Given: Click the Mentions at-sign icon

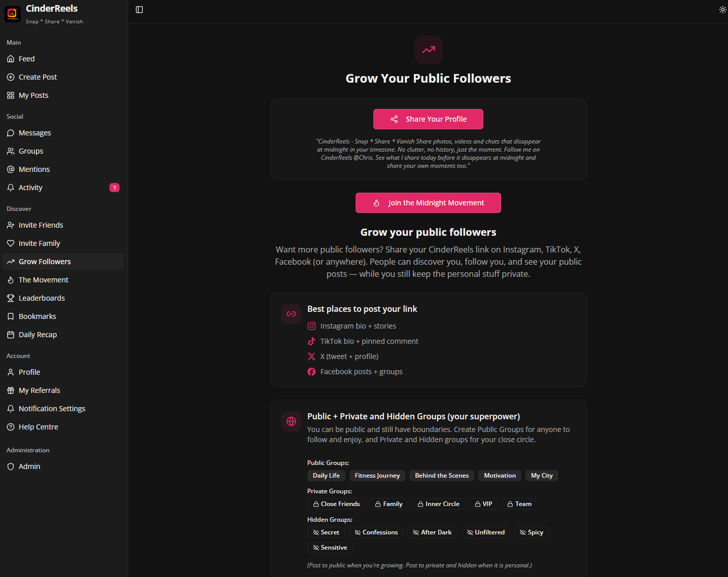Looking at the screenshot, I should (x=11, y=169).
